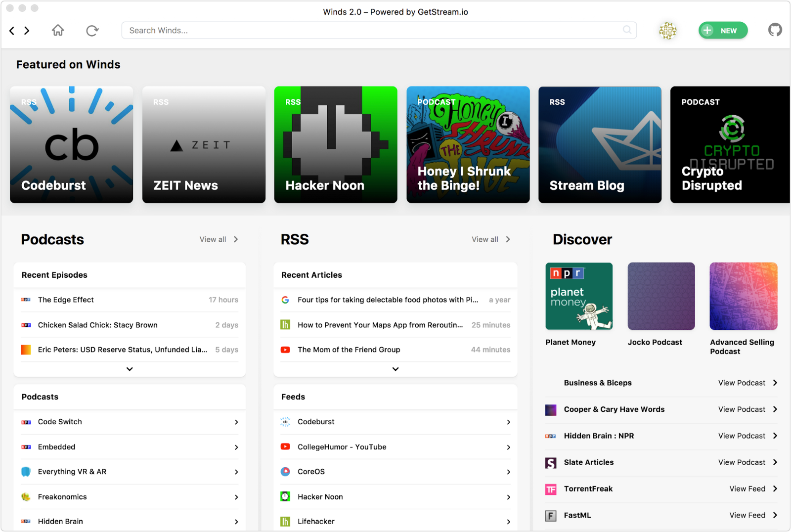The image size is (791, 532).
Task: Focus the Search Winds input field
Action: [371, 31]
